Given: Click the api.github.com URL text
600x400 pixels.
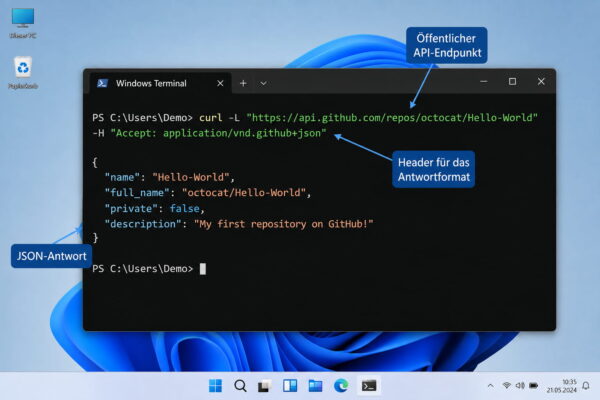Looking at the screenshot, I should 392,118.
